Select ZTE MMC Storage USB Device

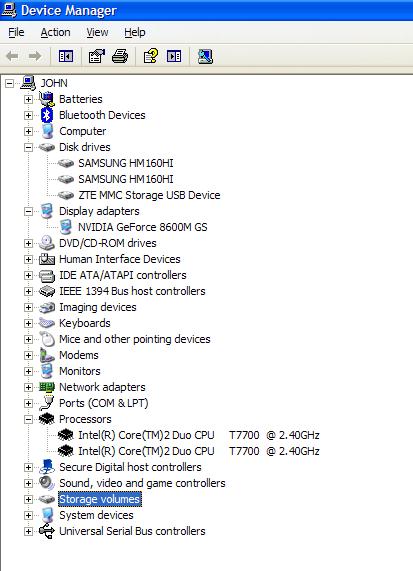[x=149, y=195]
